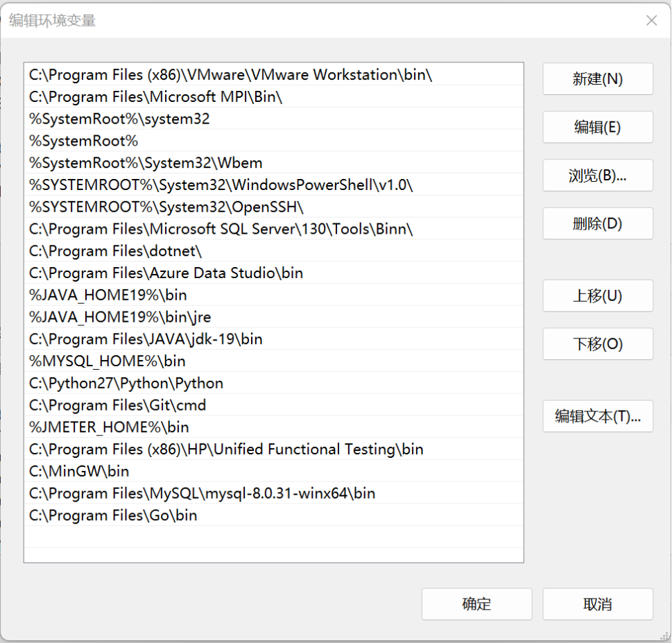The image size is (672, 643).
Task: Click the 编辑(E) button
Action: (x=597, y=128)
